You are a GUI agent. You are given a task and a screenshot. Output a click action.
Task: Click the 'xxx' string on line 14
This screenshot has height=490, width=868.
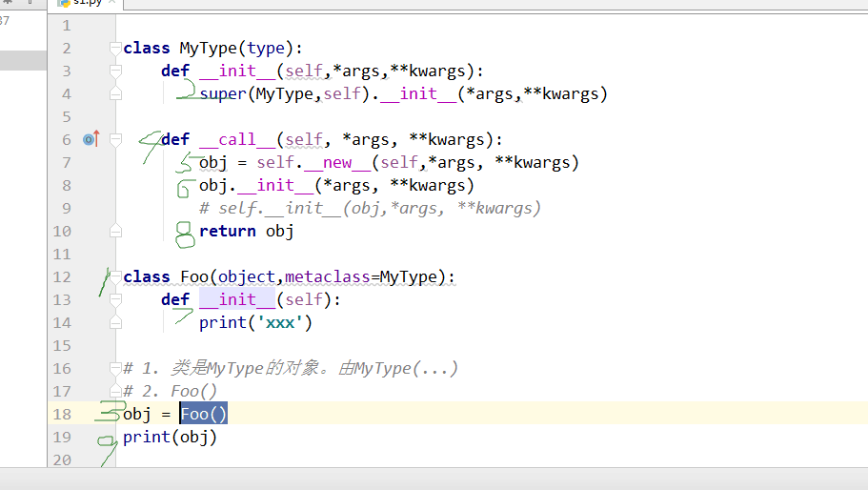tap(279, 322)
